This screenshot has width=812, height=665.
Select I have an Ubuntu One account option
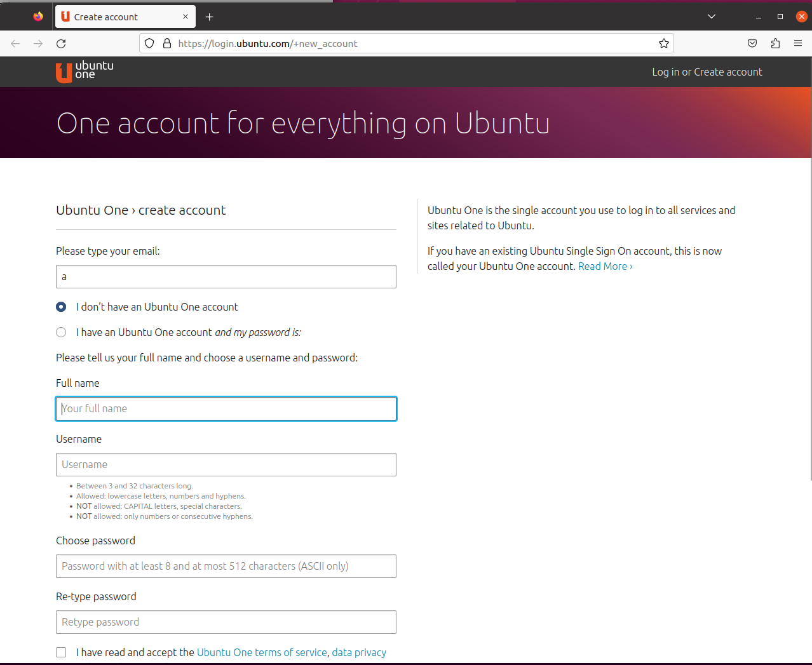(61, 332)
